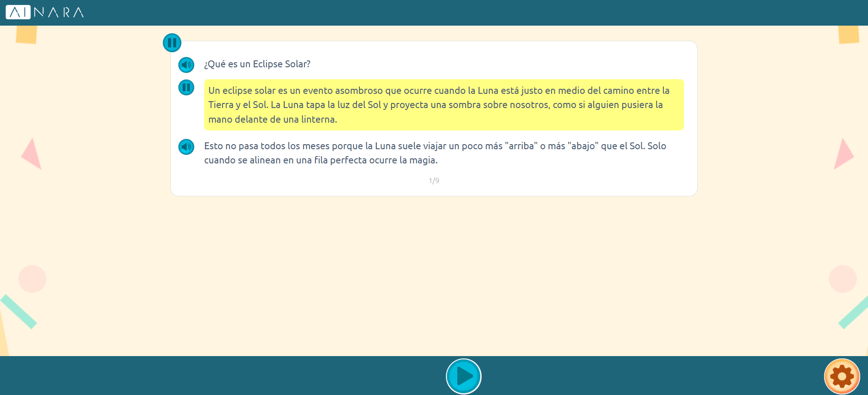The width and height of the screenshot is (868, 395).
Task: Click the yellow square at the top right
Action: 848,35
